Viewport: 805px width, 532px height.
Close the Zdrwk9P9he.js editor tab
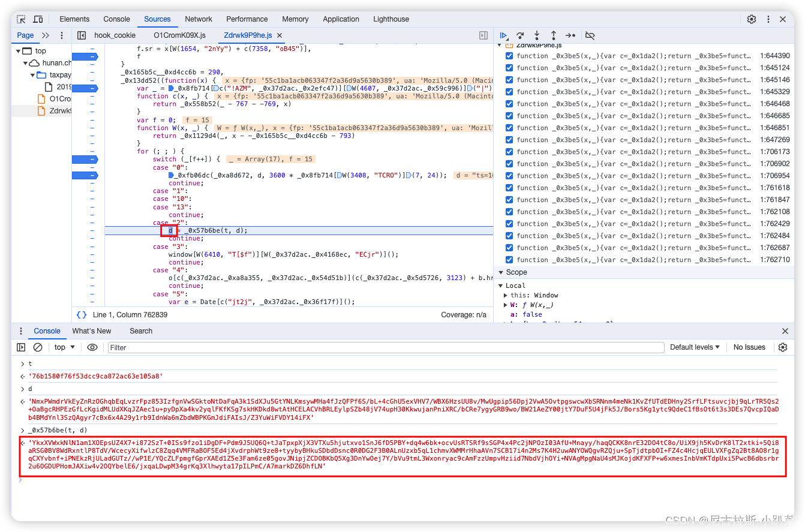[280, 35]
